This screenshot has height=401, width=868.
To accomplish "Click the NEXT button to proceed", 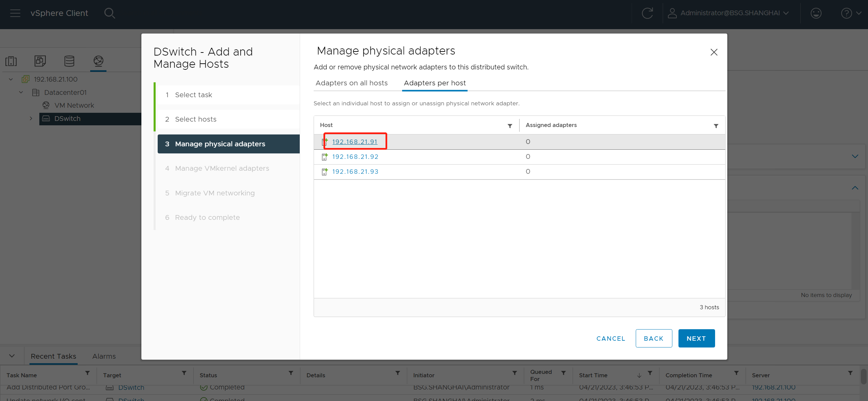I will [x=696, y=338].
